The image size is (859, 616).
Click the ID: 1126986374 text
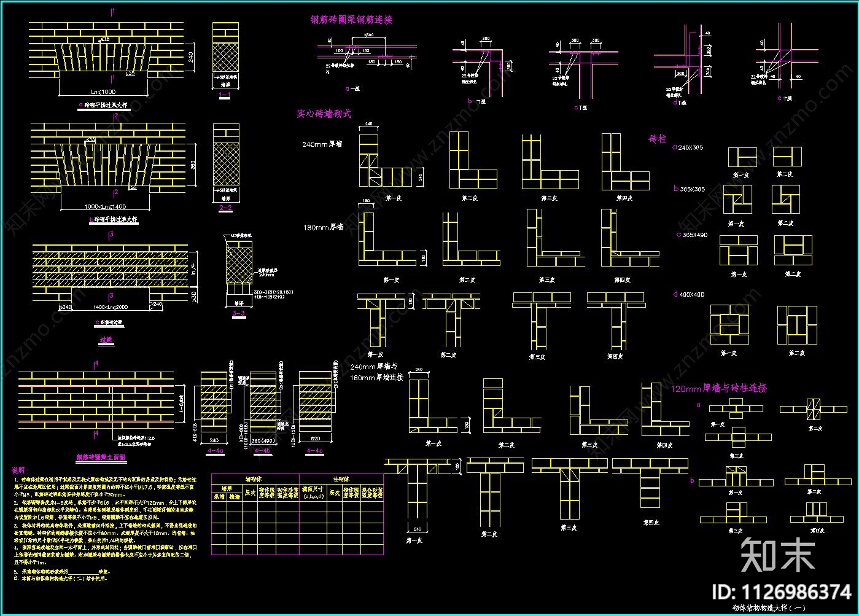781,593
